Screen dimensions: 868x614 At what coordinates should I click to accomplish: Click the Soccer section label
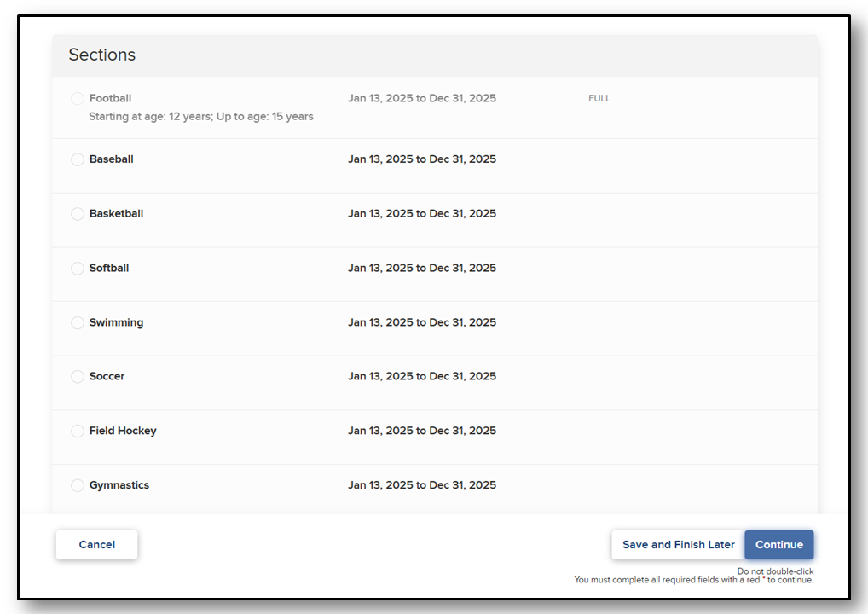(x=107, y=376)
